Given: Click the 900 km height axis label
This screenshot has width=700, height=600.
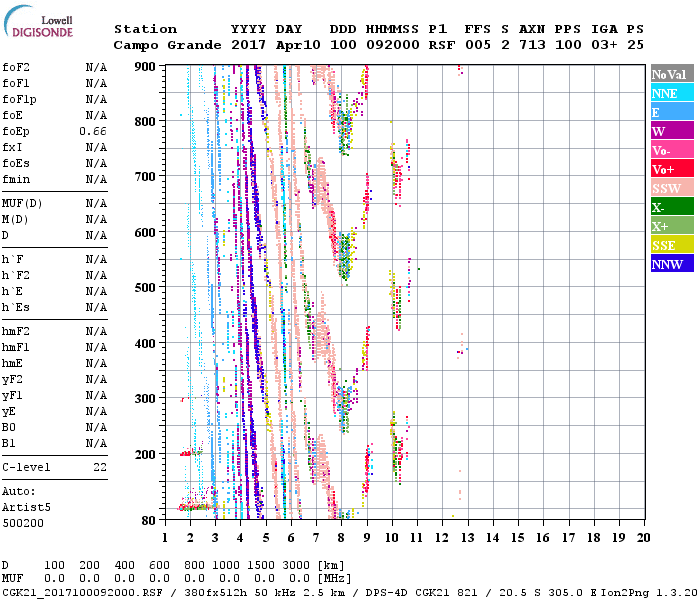Looking at the screenshot, I should (x=148, y=66).
